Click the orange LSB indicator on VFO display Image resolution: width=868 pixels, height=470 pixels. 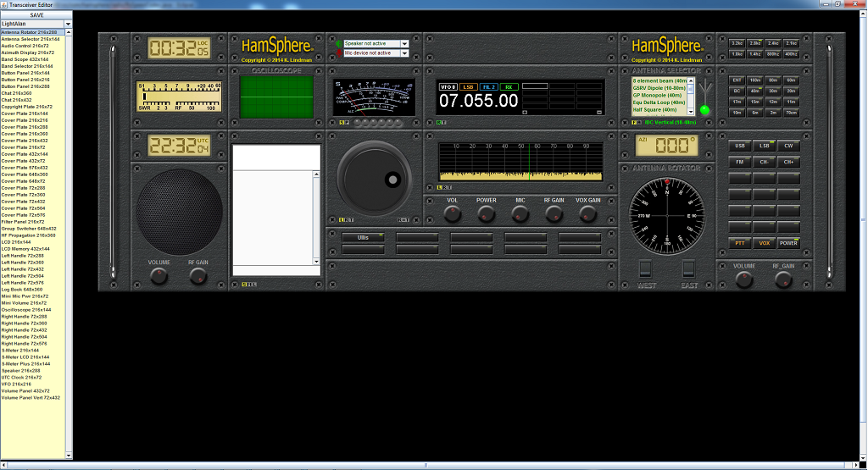[x=468, y=87]
